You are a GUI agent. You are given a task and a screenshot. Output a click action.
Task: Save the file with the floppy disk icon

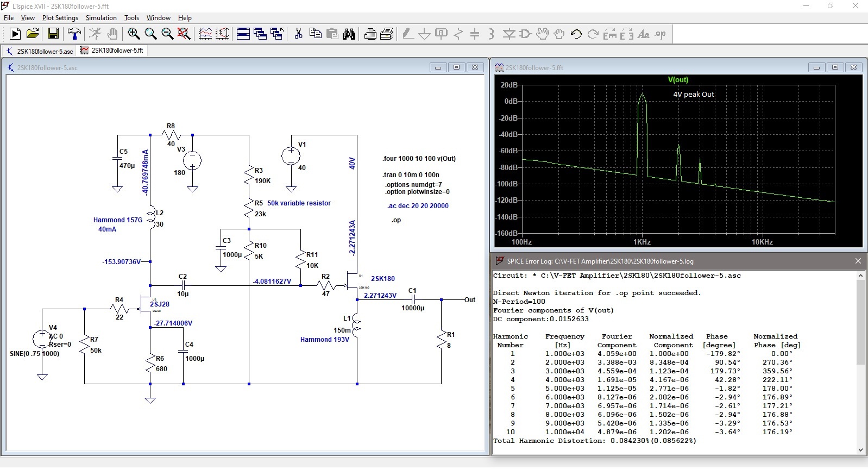(53, 34)
